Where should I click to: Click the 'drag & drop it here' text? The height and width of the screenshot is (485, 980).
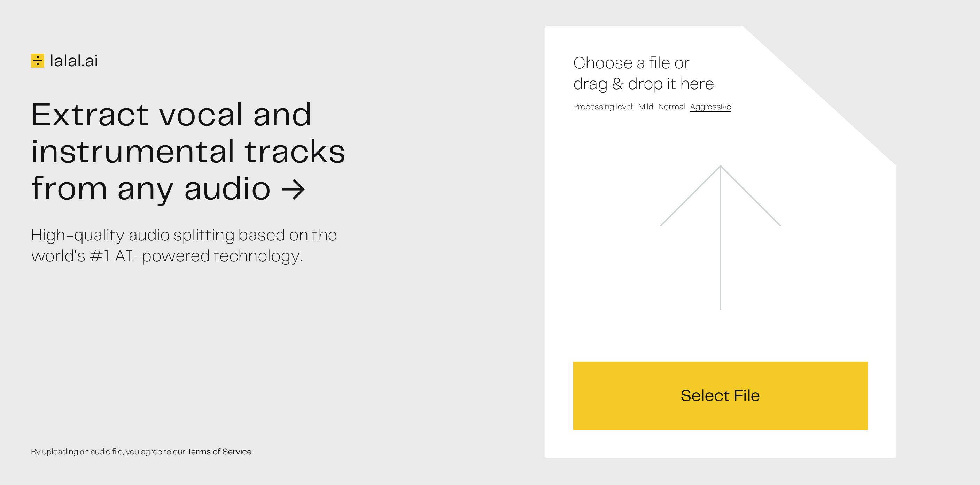click(x=643, y=84)
